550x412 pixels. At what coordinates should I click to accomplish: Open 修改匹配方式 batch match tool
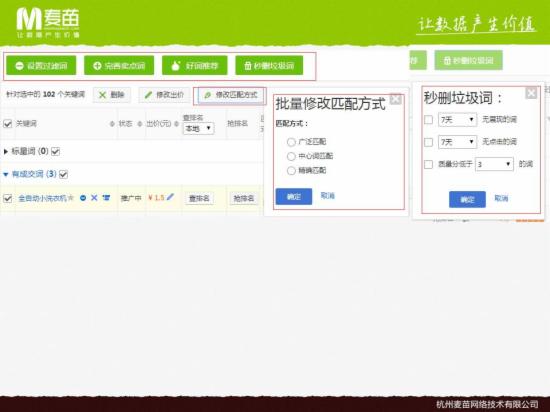pos(231,95)
